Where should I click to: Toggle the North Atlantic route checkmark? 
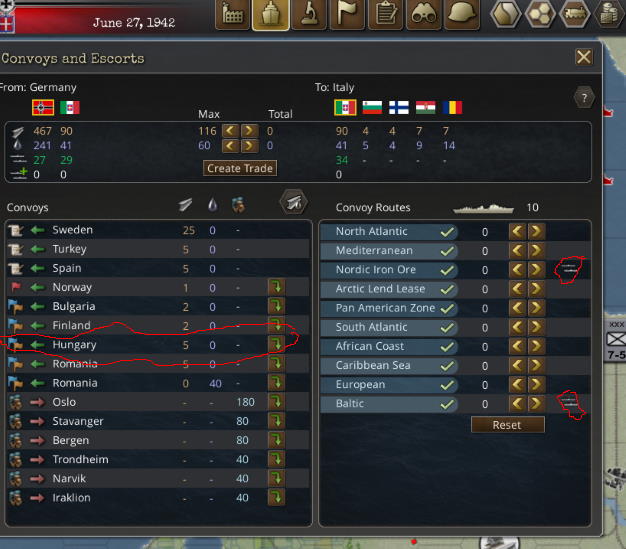(x=447, y=232)
